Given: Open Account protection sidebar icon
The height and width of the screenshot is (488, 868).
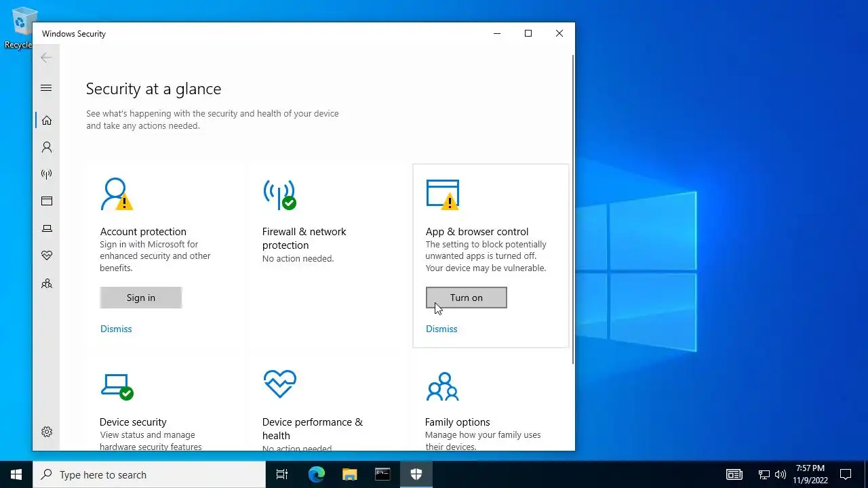Looking at the screenshot, I should pyautogui.click(x=47, y=147).
